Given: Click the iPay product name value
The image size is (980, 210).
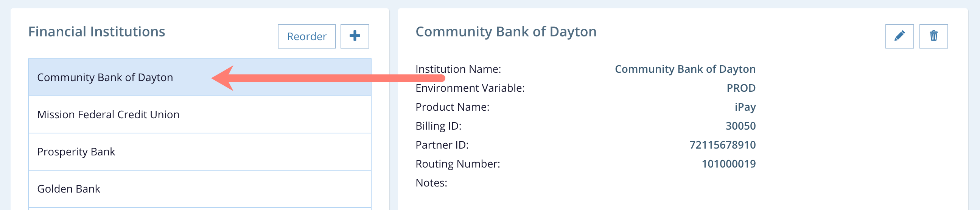Looking at the screenshot, I should point(745,107).
